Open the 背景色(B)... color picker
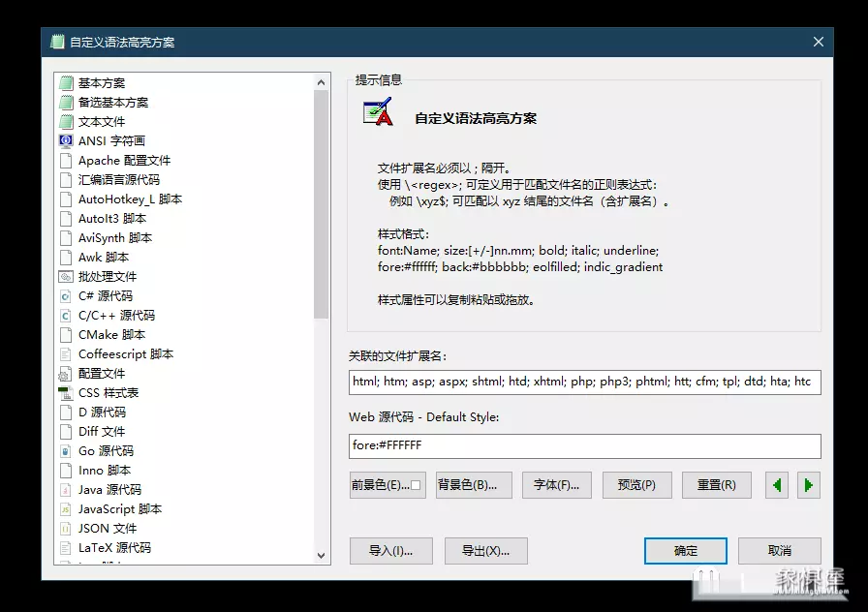 (474, 485)
